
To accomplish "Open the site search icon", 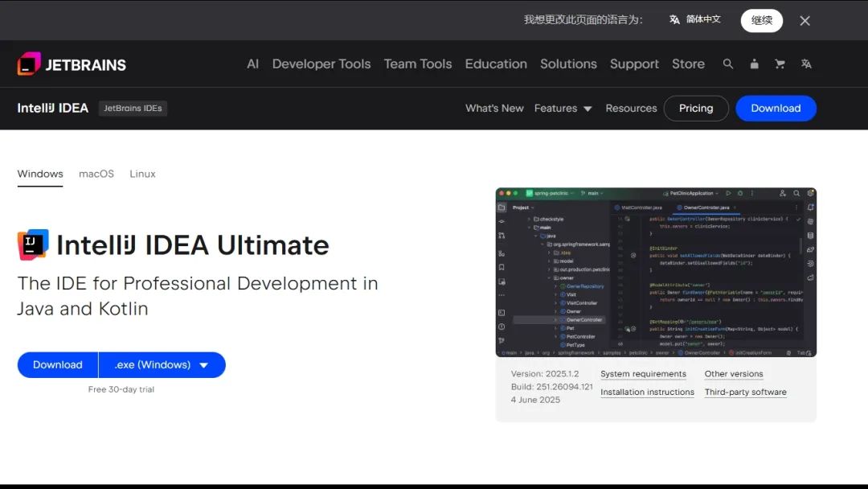I will [x=728, y=64].
